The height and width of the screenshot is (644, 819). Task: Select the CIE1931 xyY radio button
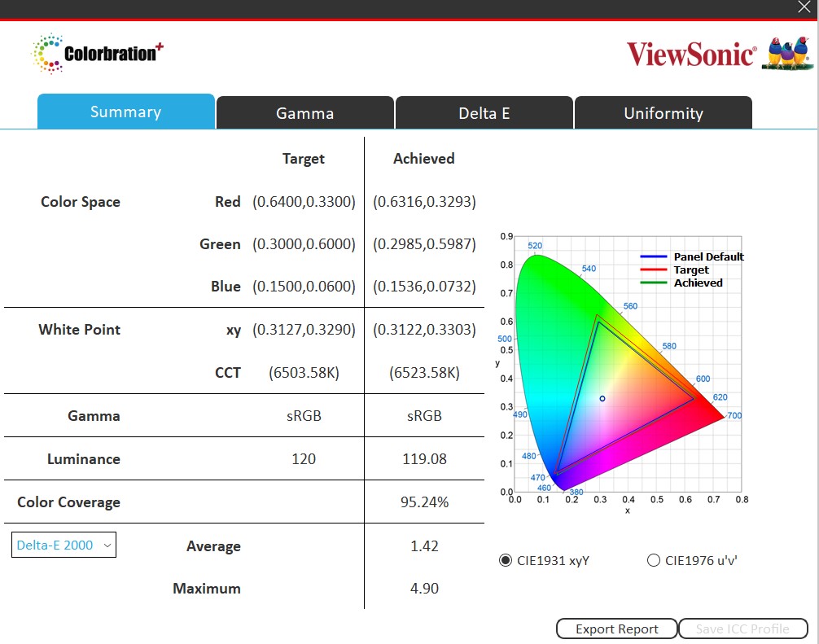506,560
